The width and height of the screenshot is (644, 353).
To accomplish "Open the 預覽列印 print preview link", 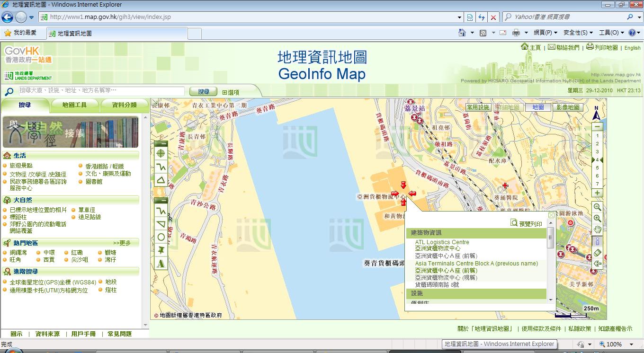I will (x=530, y=224).
